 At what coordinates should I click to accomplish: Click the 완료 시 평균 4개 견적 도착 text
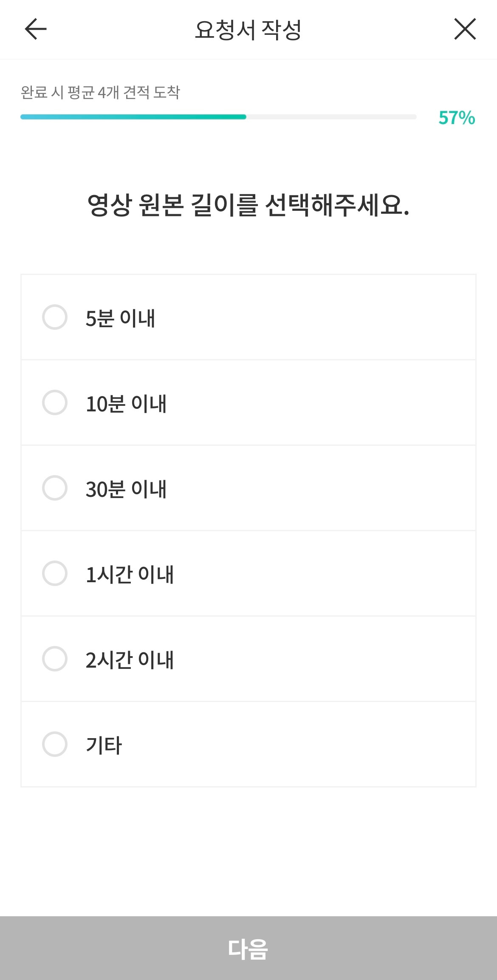tap(100, 92)
